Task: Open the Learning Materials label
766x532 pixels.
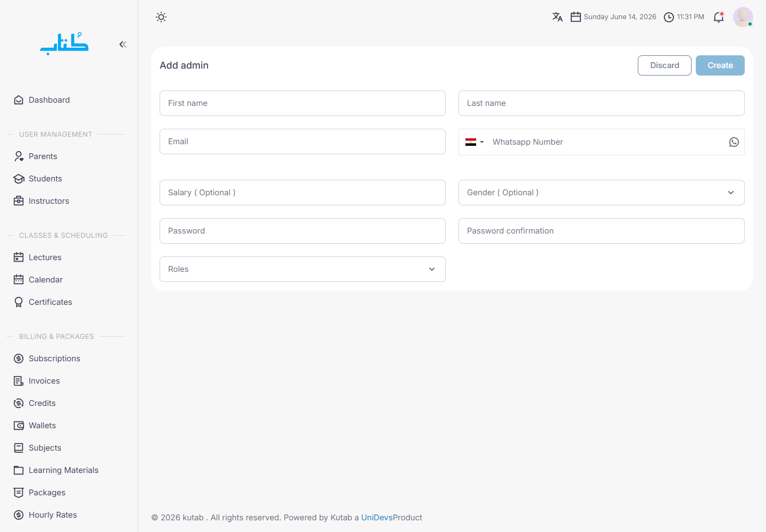Action: point(64,470)
